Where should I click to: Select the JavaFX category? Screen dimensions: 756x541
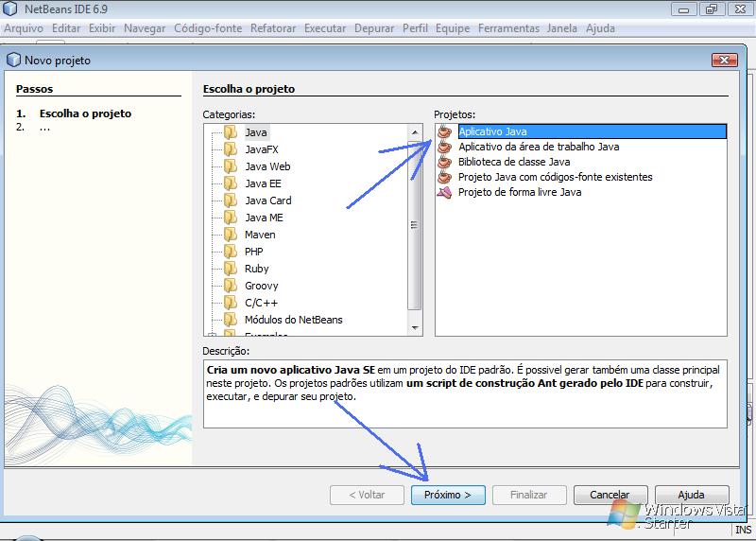pos(262,149)
